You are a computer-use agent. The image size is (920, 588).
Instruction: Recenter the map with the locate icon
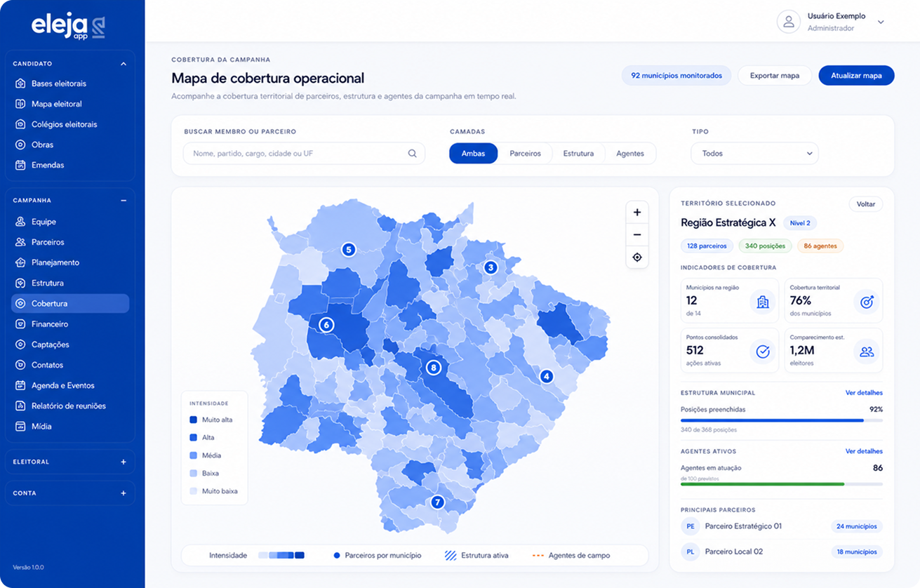pyautogui.click(x=637, y=258)
